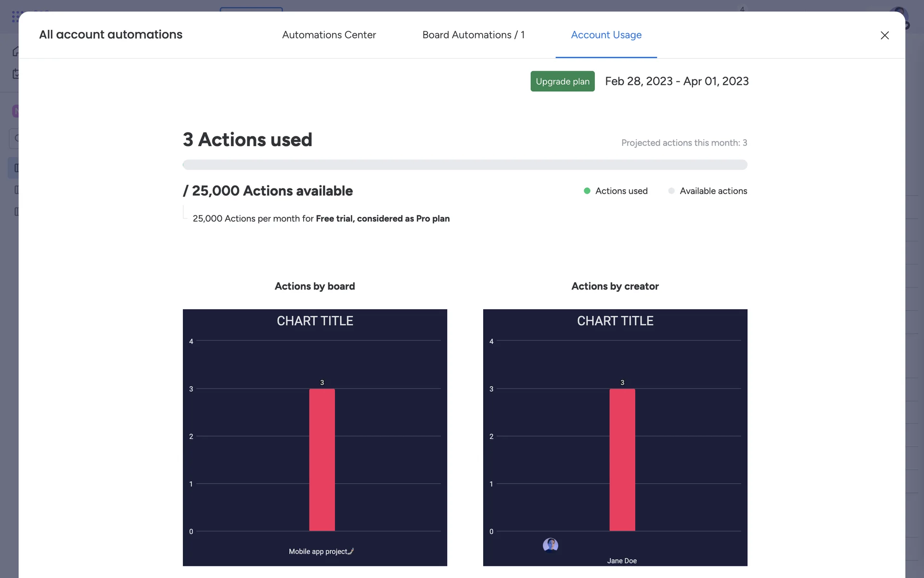This screenshot has width=924, height=578.
Task: Click the red bar in Actions by board chart
Action: tap(321, 460)
